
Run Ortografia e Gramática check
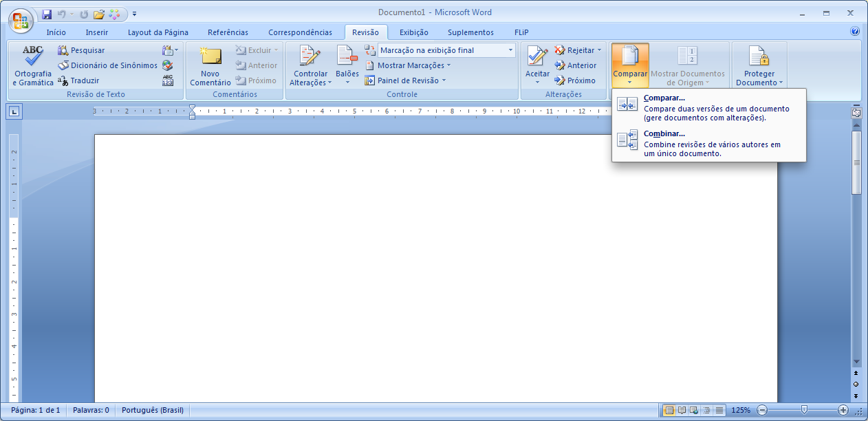pos(32,66)
